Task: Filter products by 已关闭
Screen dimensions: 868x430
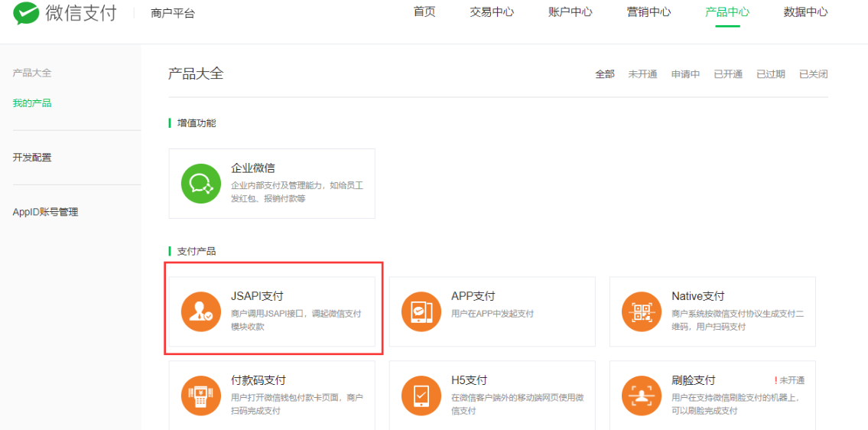Action: click(813, 74)
